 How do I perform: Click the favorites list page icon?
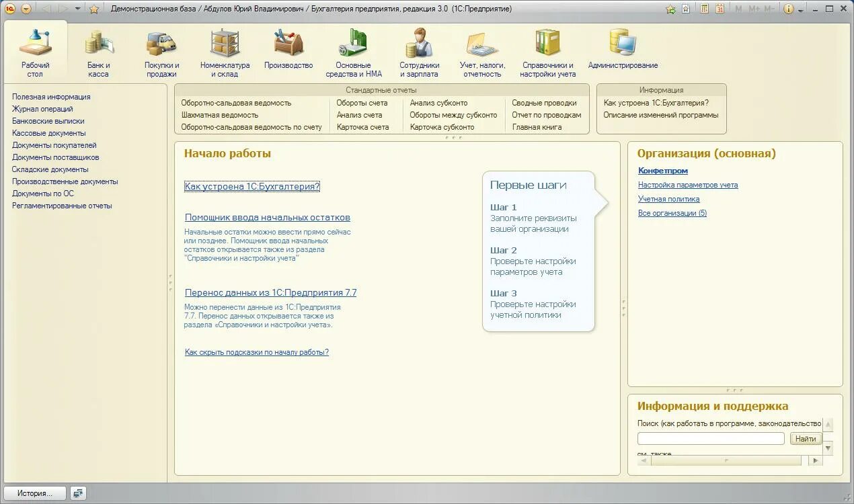coord(686,9)
